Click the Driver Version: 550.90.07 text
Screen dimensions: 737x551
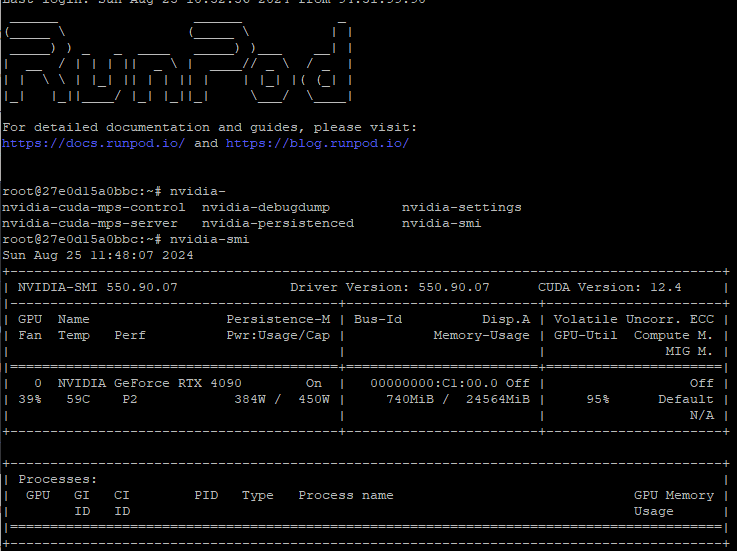point(390,287)
